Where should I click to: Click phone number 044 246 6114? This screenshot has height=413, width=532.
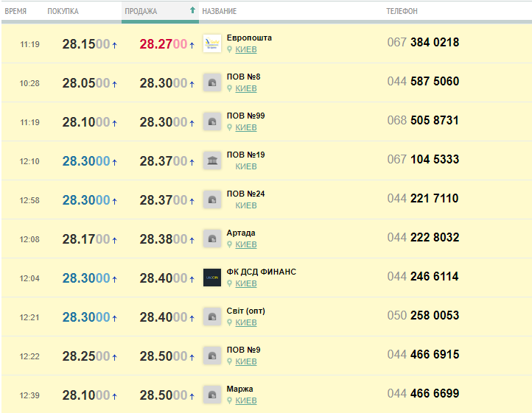point(423,277)
